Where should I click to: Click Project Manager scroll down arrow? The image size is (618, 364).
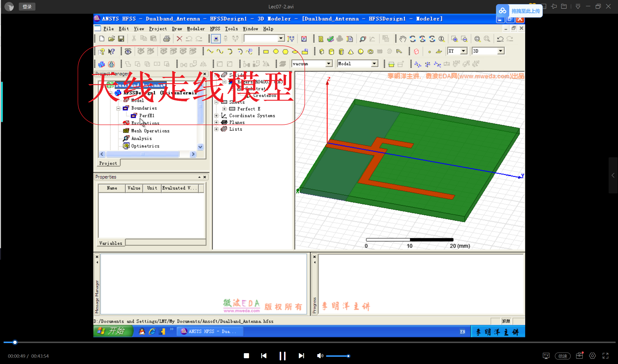(x=200, y=147)
